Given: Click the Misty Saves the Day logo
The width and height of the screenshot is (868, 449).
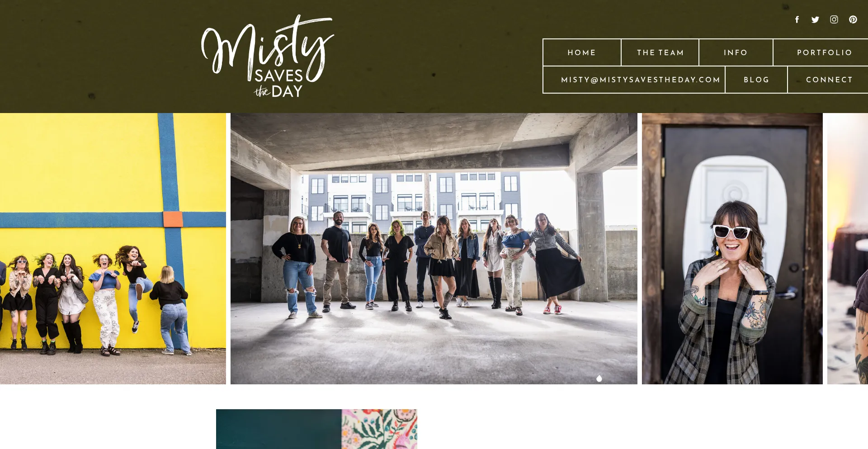Looking at the screenshot, I should pos(268,56).
